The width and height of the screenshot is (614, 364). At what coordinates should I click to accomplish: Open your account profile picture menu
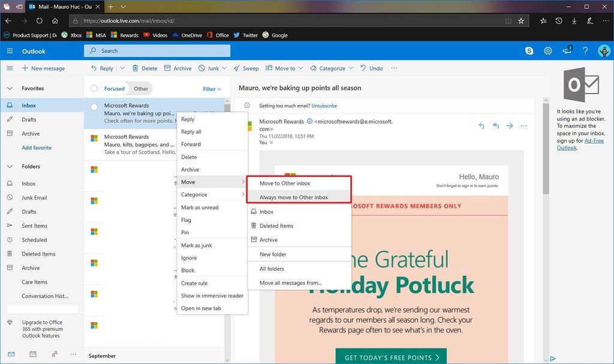[604, 51]
